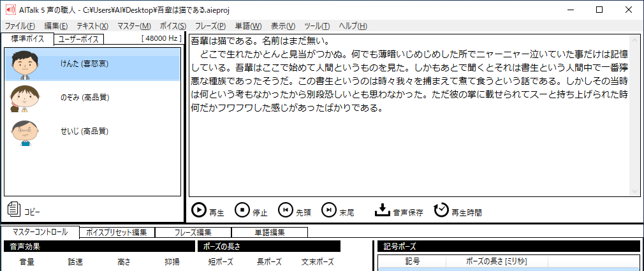Viewport: 644px width, 271px height.
Task: Switch to the マスターコントロール tab
Action: point(40,232)
